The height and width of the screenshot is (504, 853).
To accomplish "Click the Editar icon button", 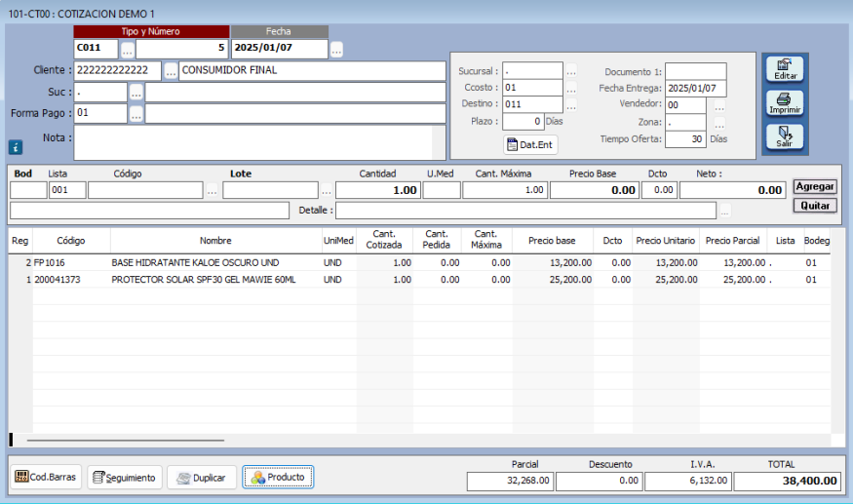I will coord(785,69).
